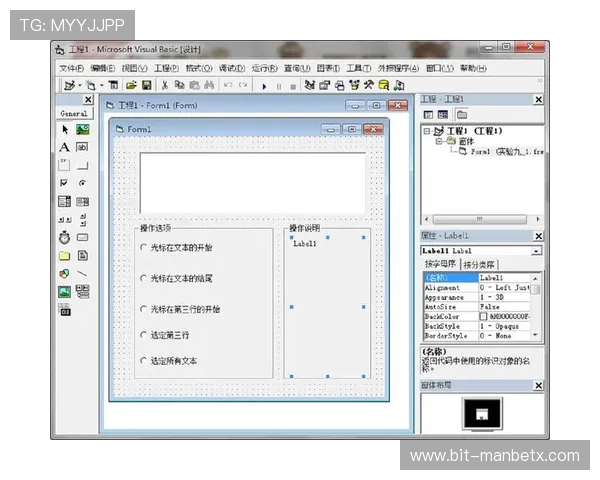Screen dimensions: 600x480
Task: Select the FileListBox control in the toolbox
Action: tap(83, 255)
